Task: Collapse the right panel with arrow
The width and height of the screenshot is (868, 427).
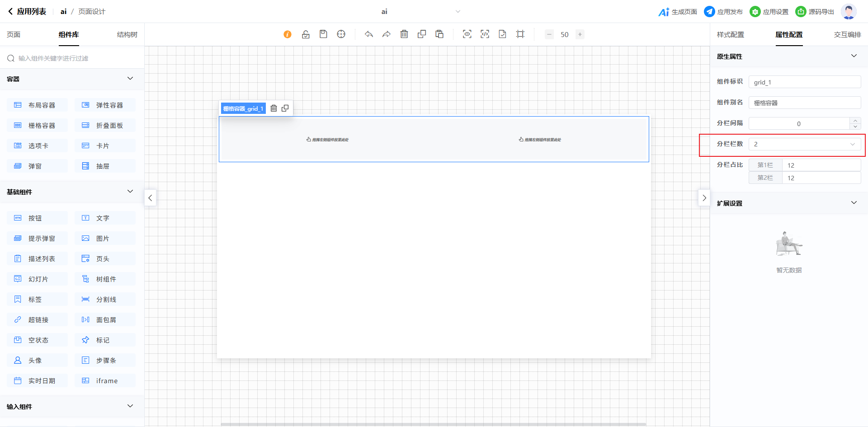Action: (704, 198)
